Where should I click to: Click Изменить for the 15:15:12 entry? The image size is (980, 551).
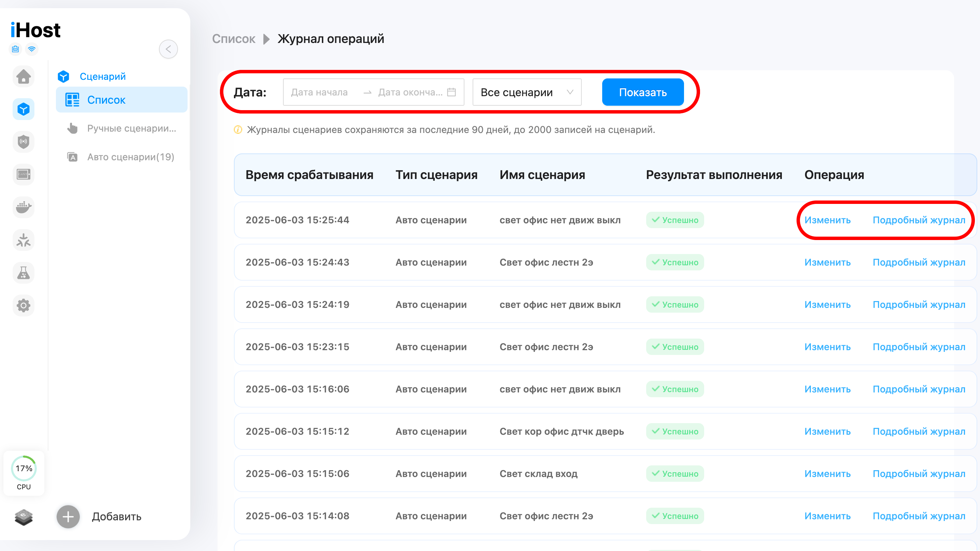pyautogui.click(x=828, y=432)
